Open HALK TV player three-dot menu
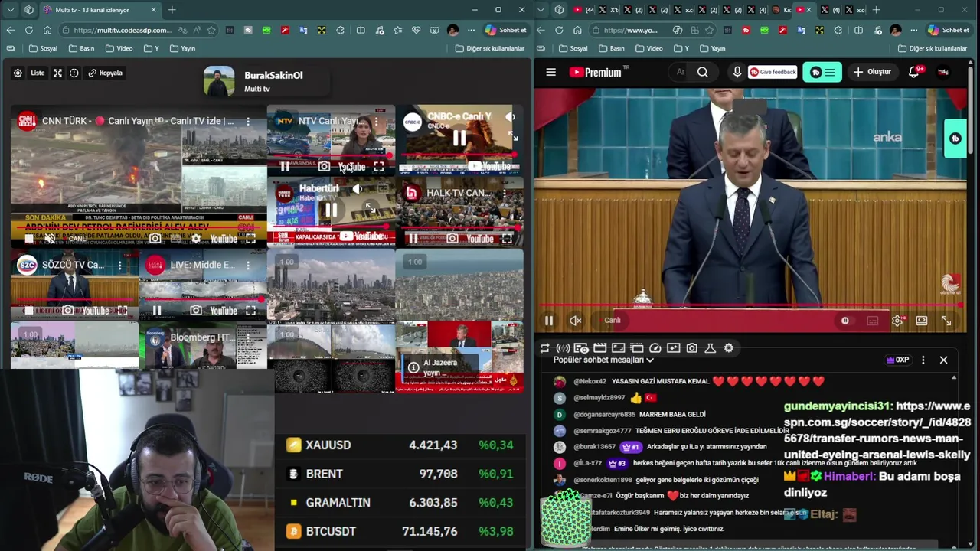 [505, 193]
